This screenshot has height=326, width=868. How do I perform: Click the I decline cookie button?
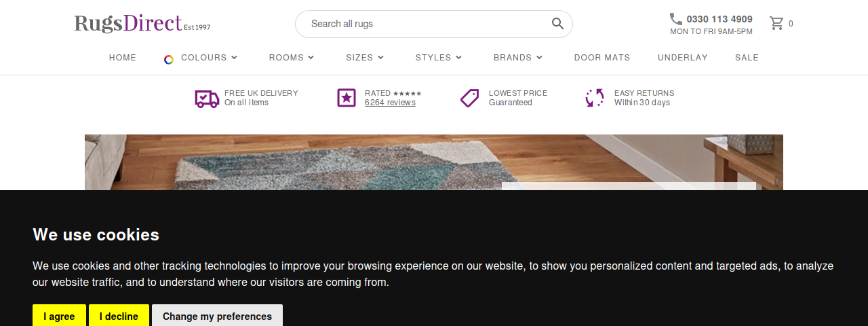tap(119, 316)
